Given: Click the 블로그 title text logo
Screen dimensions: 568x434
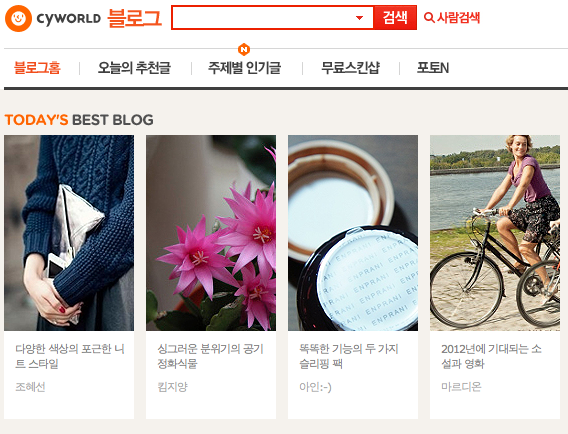Looking at the screenshot, I should 134,18.
